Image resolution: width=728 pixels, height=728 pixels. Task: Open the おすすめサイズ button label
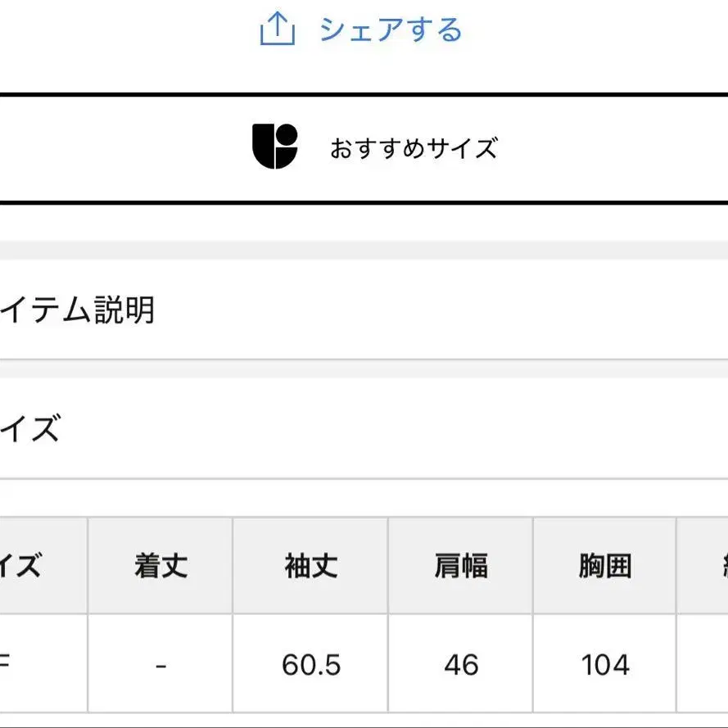click(x=414, y=149)
